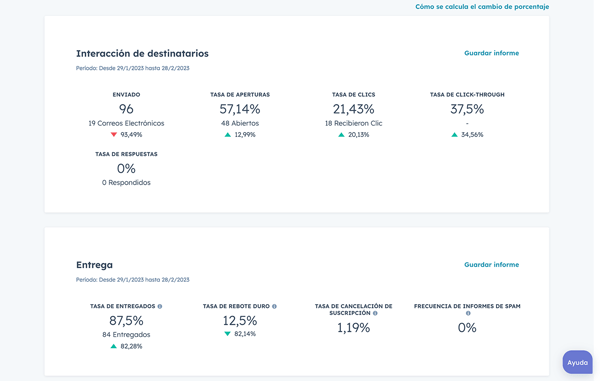This screenshot has height=381, width=600.
Task: Select the spam report frequency 0% value
Action: click(467, 327)
